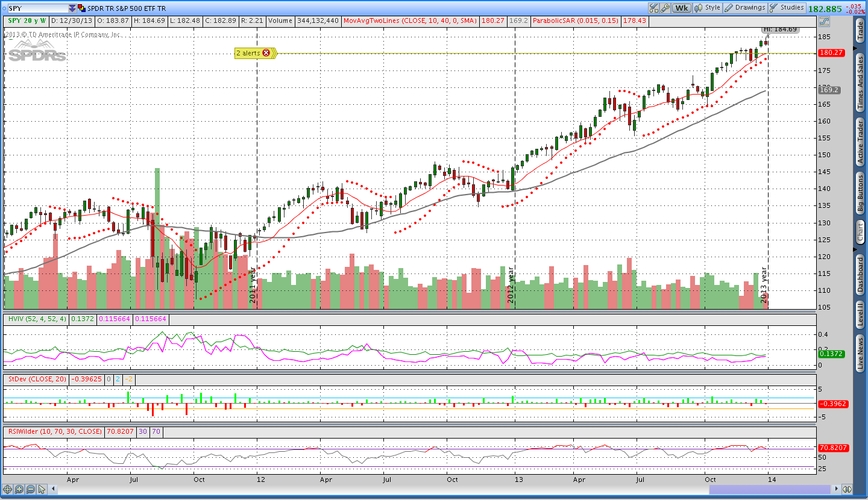868x500 pixels.
Task: Select the Chart side tab
Action: point(861,233)
